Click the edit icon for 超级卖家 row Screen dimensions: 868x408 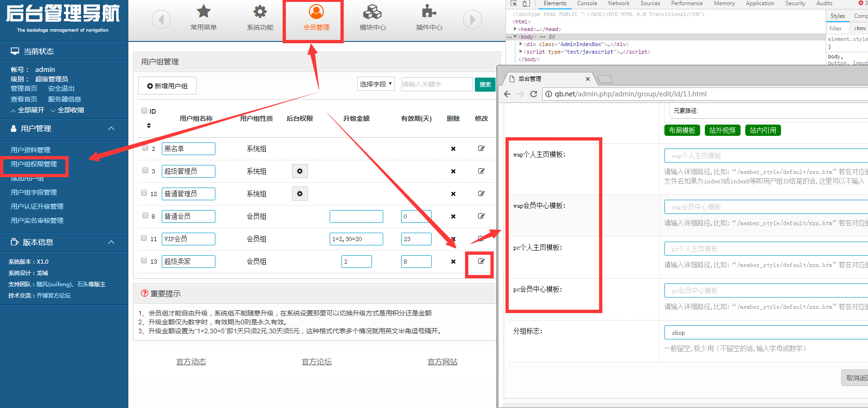[481, 261]
